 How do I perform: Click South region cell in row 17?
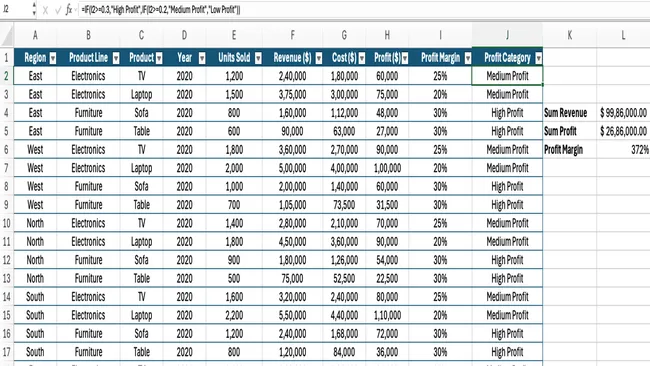(x=35, y=352)
